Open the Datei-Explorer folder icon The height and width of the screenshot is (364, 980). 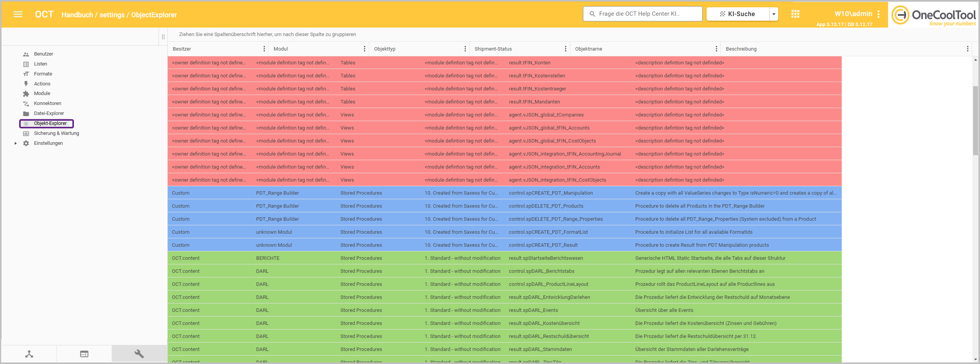[x=26, y=114]
